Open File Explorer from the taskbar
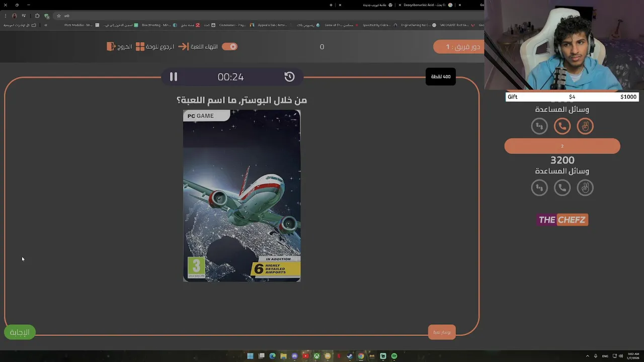This screenshot has width=644, height=362. [x=283, y=356]
